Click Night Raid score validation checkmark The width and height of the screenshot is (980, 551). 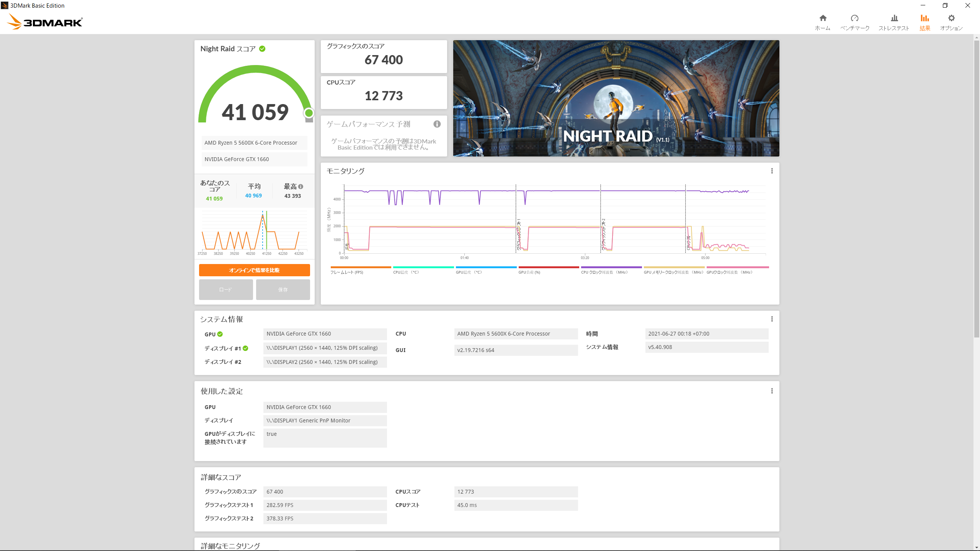point(262,49)
